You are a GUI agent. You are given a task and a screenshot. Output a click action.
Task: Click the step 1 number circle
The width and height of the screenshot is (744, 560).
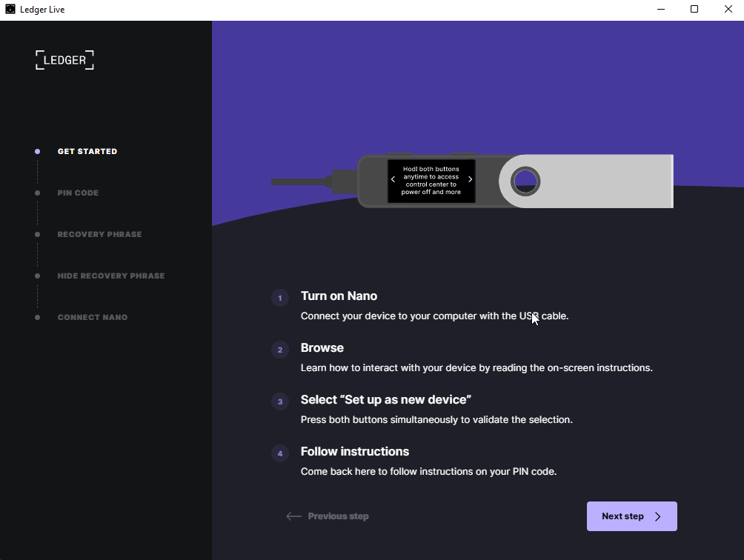point(280,298)
